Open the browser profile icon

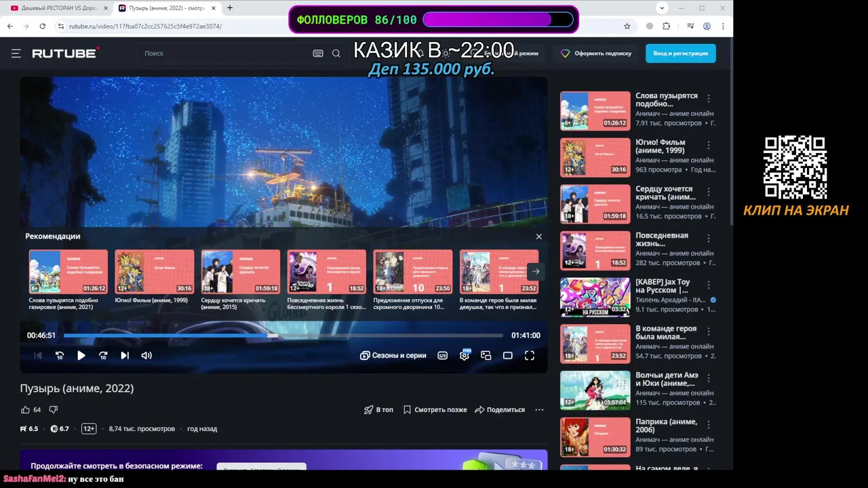tap(707, 26)
